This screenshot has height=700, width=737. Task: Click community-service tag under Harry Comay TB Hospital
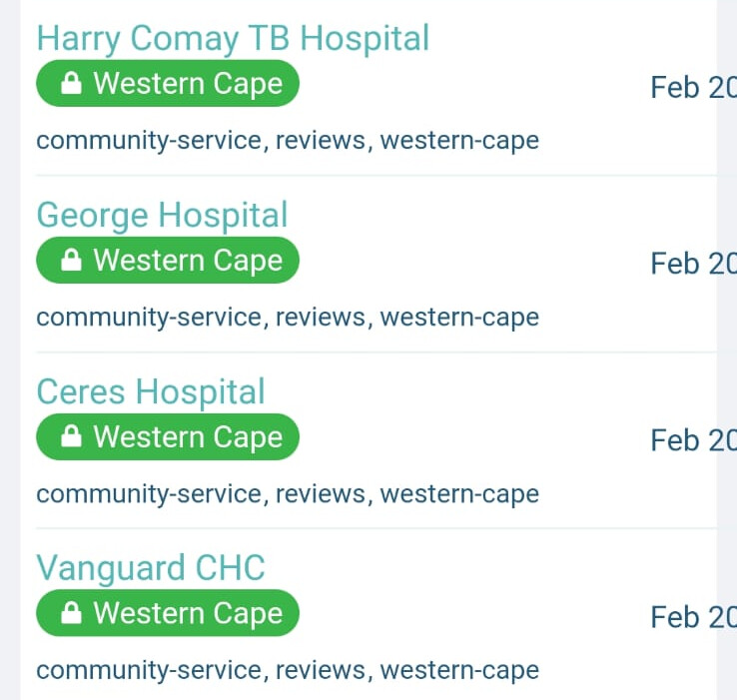(x=150, y=141)
